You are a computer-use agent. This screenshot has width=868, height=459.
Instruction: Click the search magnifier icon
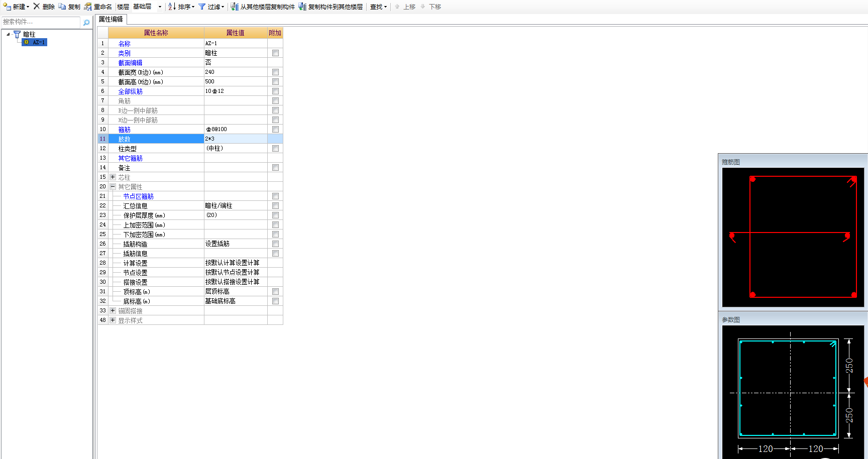[86, 22]
